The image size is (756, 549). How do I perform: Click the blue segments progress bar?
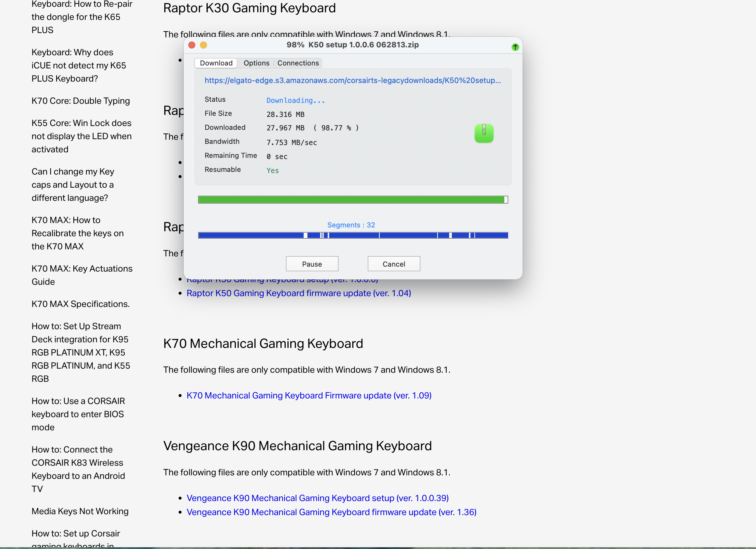point(353,235)
